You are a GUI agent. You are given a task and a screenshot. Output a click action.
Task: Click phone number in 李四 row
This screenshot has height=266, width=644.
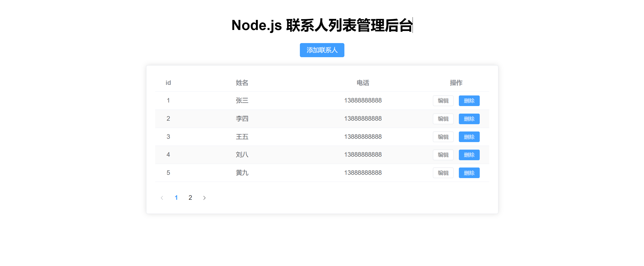pos(363,119)
